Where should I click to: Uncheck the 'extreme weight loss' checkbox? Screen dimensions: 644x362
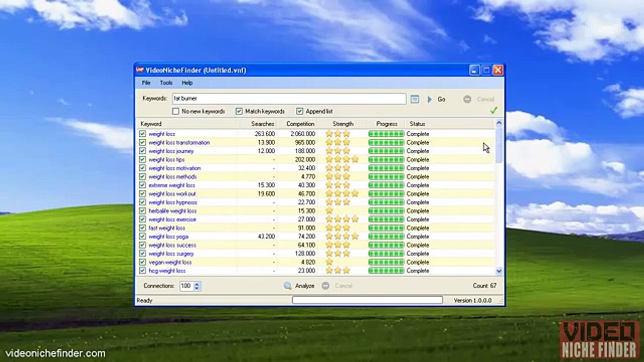tap(142, 185)
